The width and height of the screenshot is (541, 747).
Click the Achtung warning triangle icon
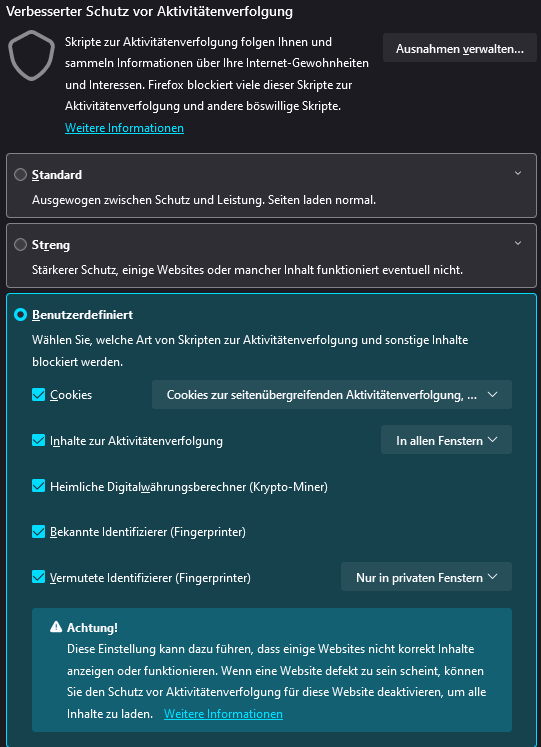tap(56, 627)
